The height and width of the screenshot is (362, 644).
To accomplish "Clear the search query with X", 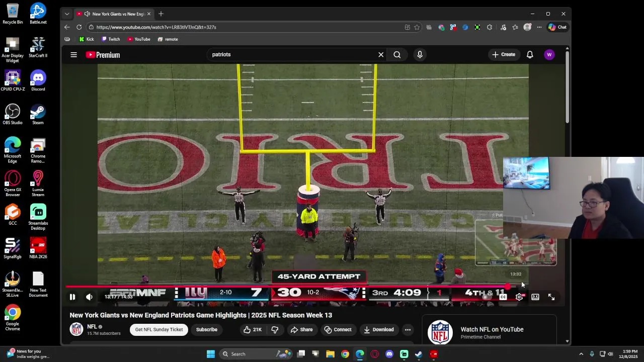I will pos(381,54).
